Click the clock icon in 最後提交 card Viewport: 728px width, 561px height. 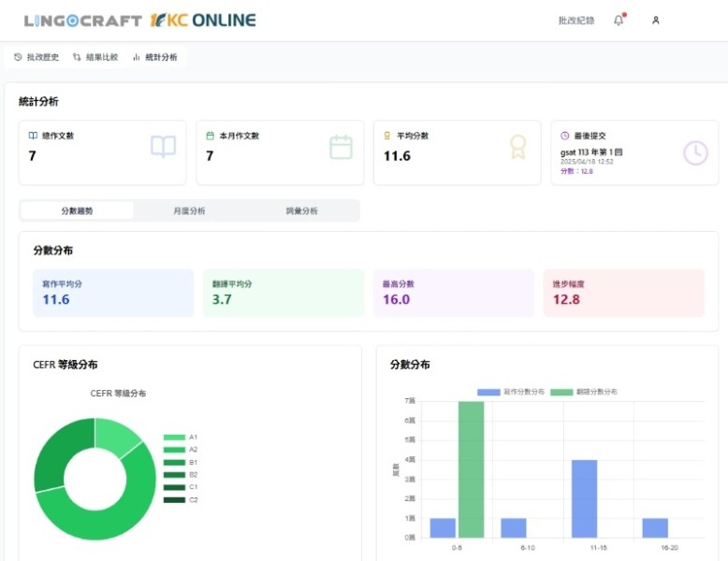(x=695, y=152)
